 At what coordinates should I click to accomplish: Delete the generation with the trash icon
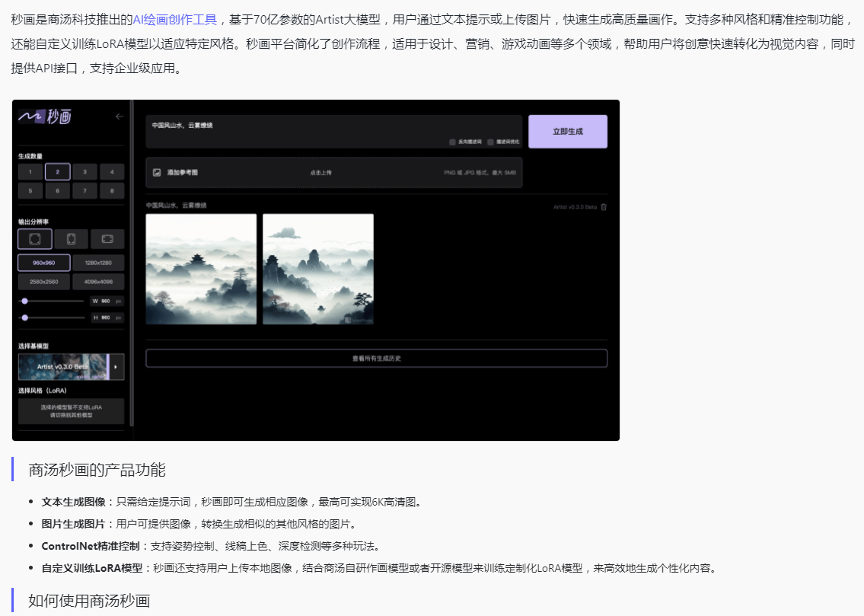click(604, 207)
